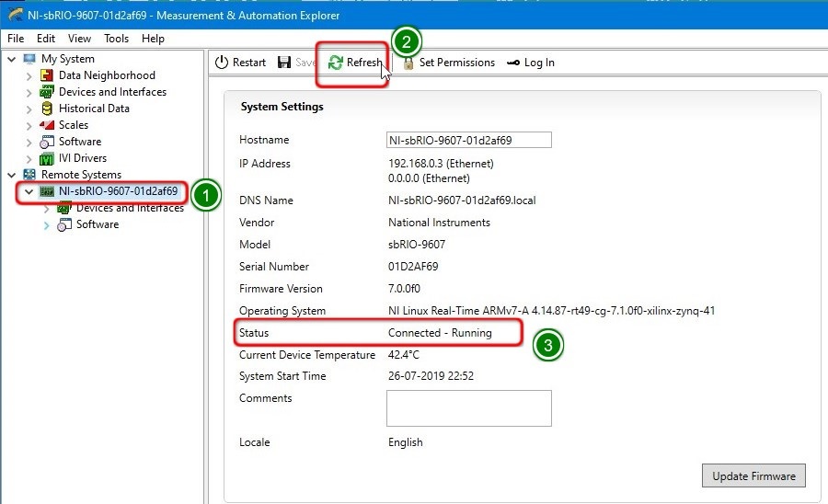Image resolution: width=828 pixels, height=504 pixels.
Task: Open the Edit menu
Action: tap(46, 39)
